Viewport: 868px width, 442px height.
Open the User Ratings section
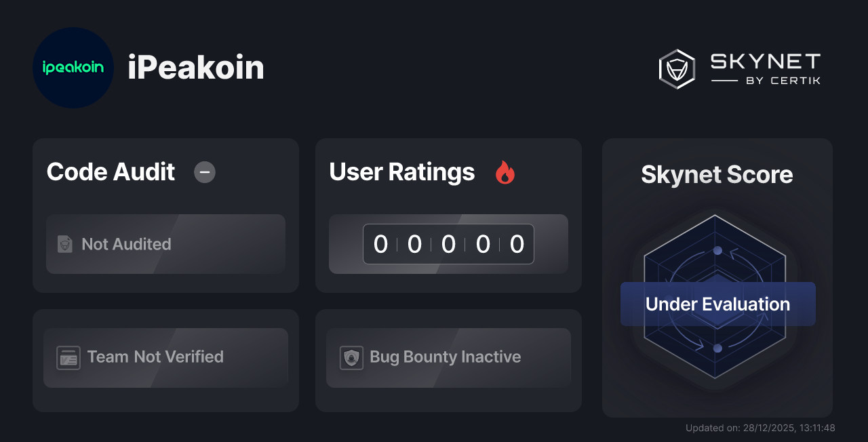[401, 173]
